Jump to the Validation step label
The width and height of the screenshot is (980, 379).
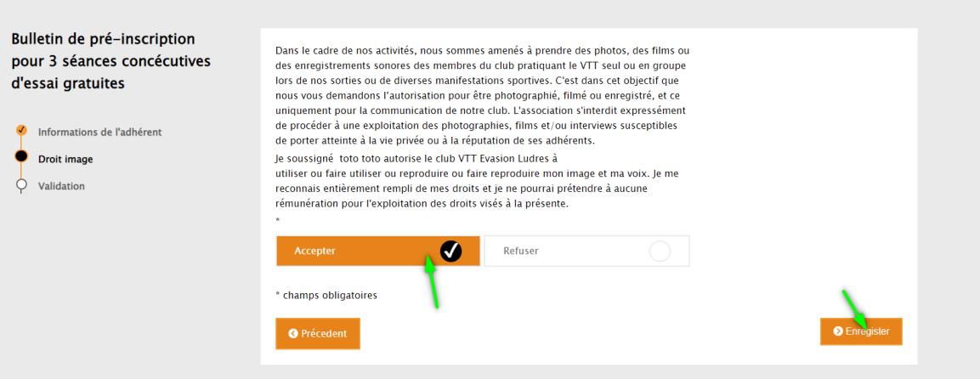click(x=61, y=186)
